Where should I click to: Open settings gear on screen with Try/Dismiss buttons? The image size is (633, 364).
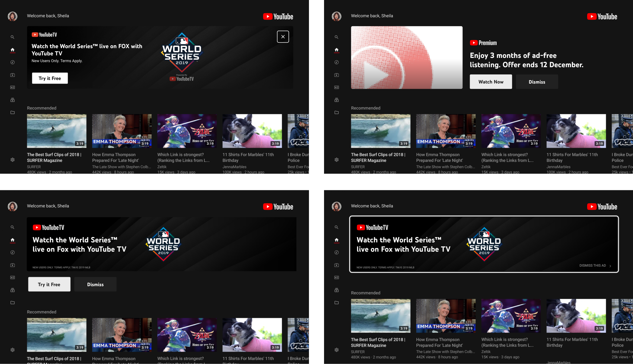[12, 350]
